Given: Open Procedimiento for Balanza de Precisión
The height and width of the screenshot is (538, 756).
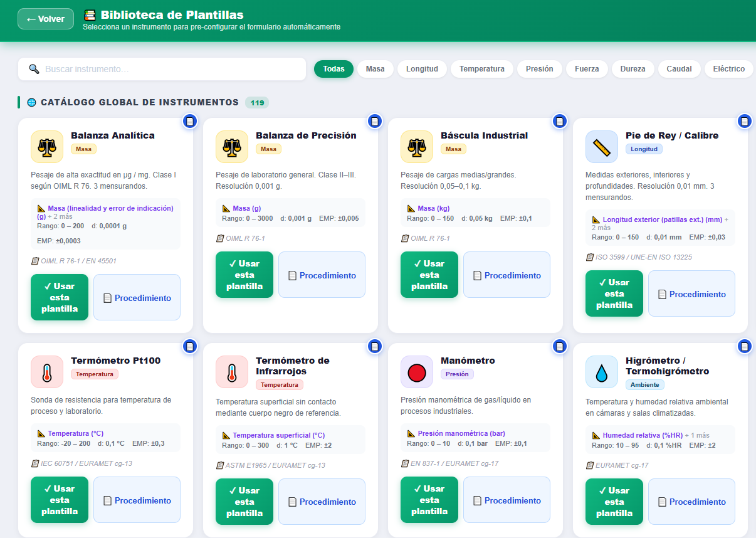Looking at the screenshot, I should [x=322, y=275].
